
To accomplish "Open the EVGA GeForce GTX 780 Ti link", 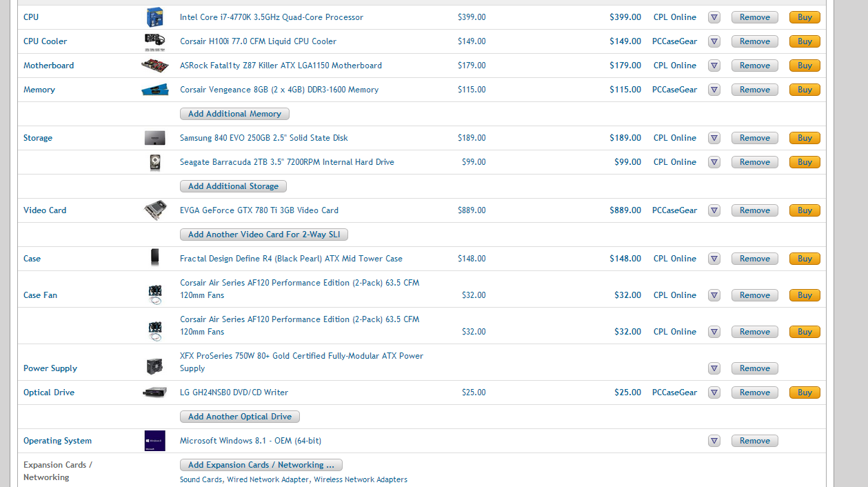I will coord(259,210).
